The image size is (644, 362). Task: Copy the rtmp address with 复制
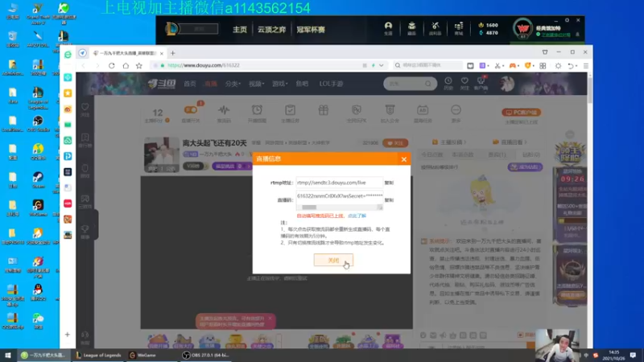pos(389,183)
